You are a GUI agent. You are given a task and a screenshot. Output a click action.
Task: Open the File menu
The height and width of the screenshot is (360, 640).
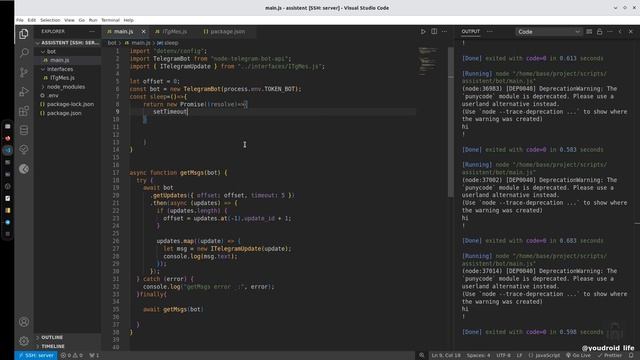click(20, 20)
